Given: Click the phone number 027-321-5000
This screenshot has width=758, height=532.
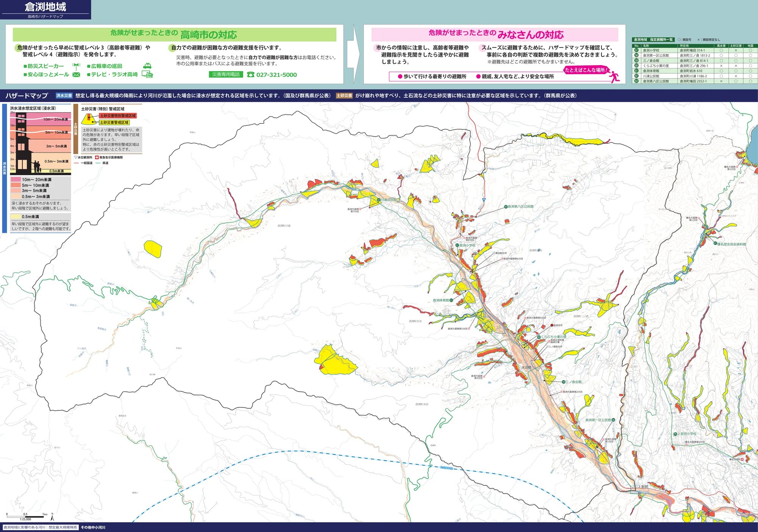Looking at the screenshot, I should click(x=277, y=75).
